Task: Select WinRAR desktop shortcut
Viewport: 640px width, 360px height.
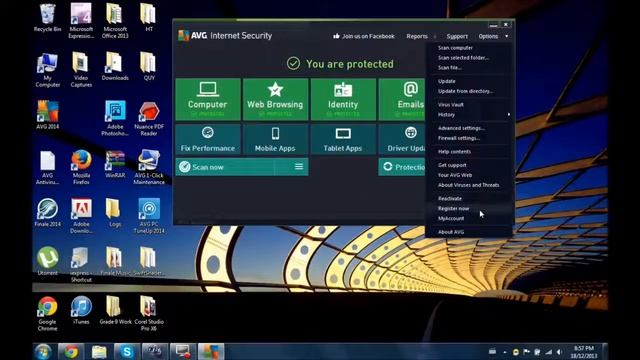Action: pos(115,164)
